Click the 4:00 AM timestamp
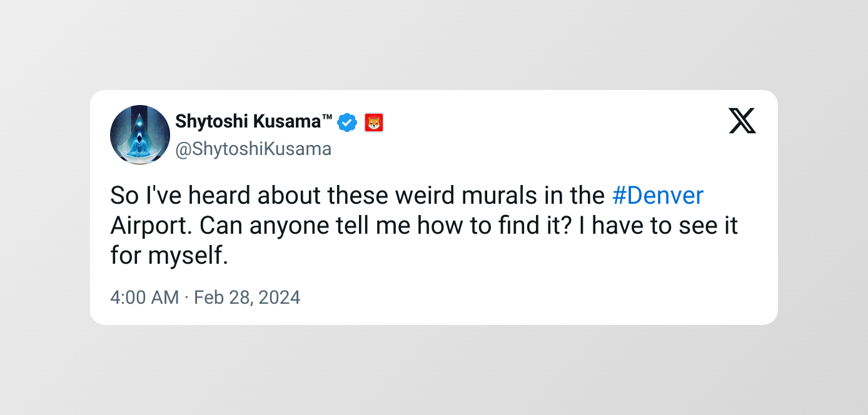The height and width of the screenshot is (415, 868). point(144,297)
